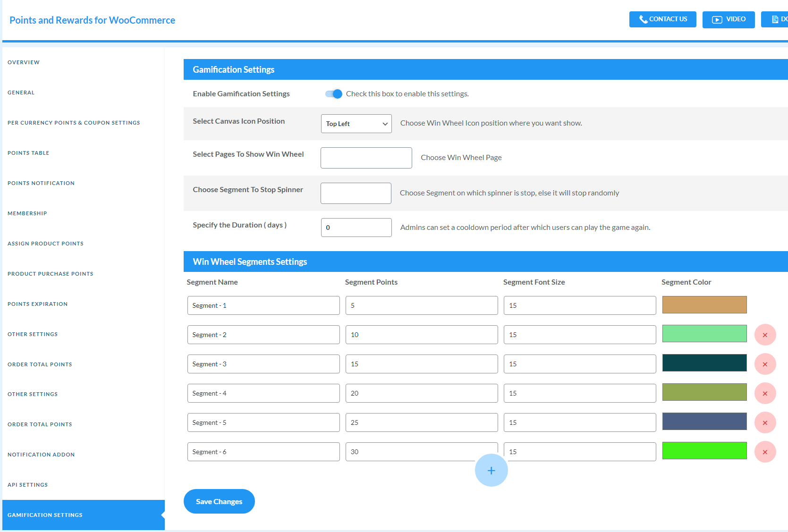
Task: Open the Points Expiration settings link
Action: [37, 304]
